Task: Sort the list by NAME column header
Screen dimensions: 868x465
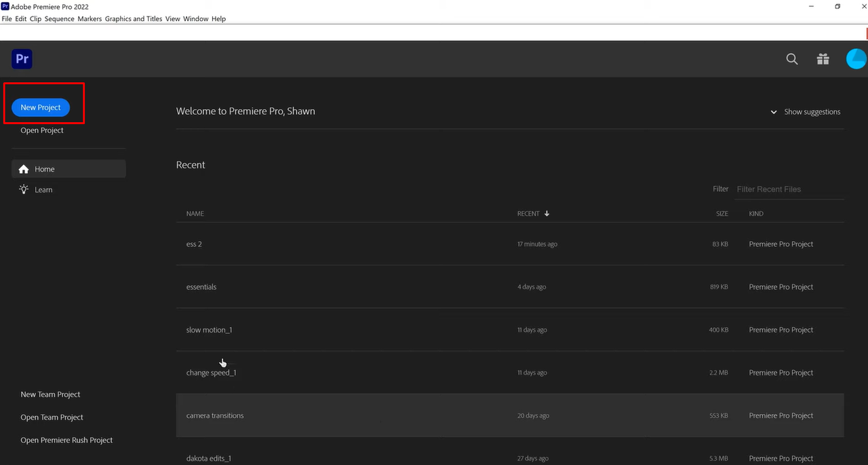Action: pyautogui.click(x=195, y=213)
